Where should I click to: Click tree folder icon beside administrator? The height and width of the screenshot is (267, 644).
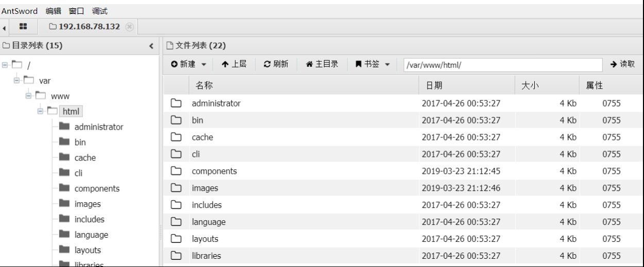pos(64,127)
